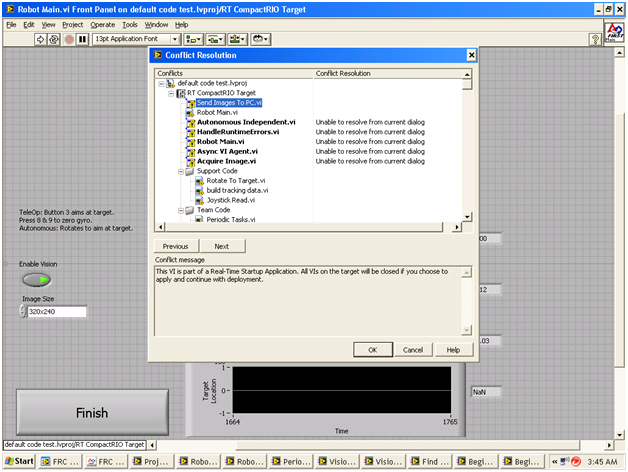
Task: Open the 13pt Application Font dropdown
Action: pyautogui.click(x=136, y=39)
